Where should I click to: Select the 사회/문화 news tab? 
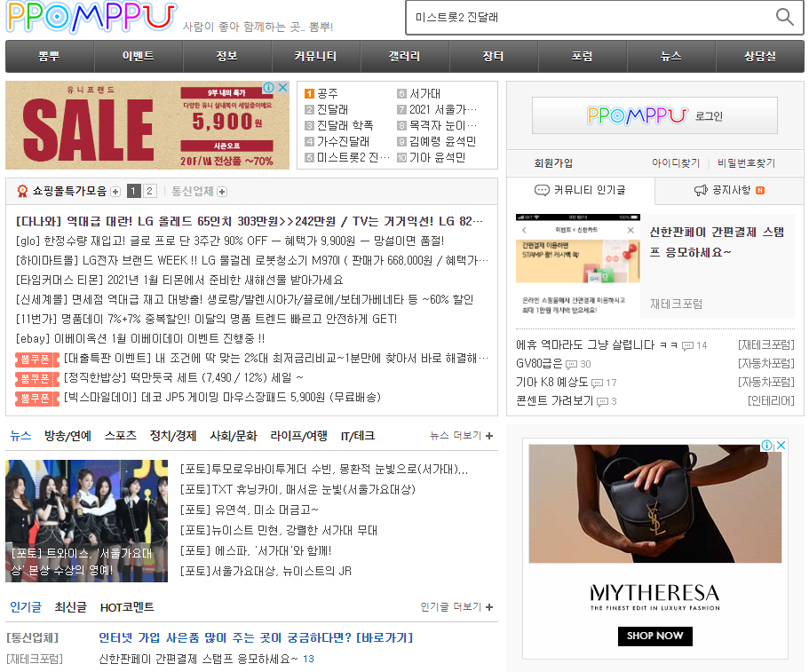(x=234, y=436)
